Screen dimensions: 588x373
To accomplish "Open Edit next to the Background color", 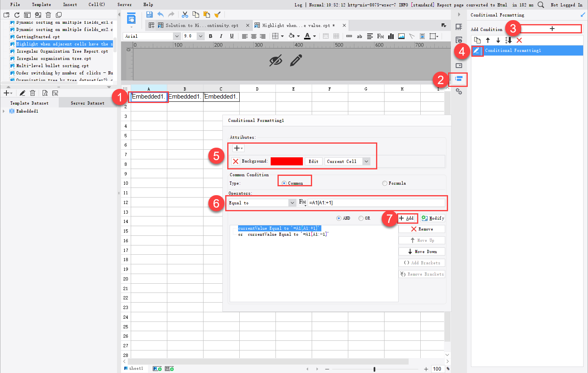I will coord(313,161).
